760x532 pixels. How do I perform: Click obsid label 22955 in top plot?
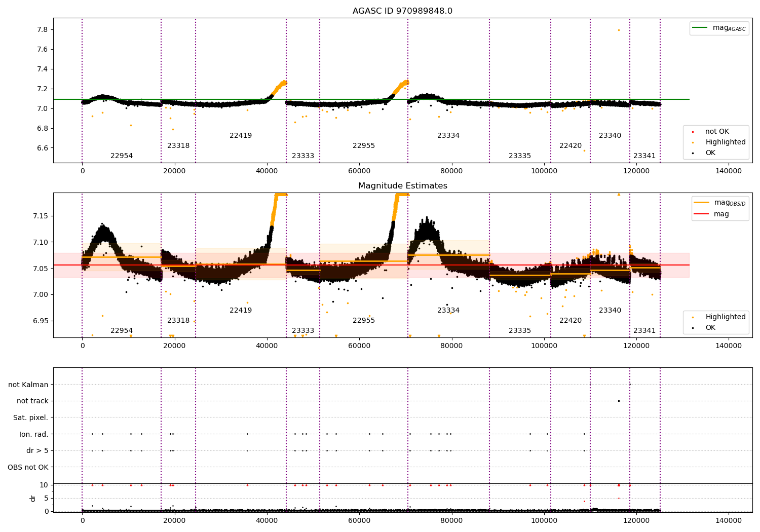(364, 146)
